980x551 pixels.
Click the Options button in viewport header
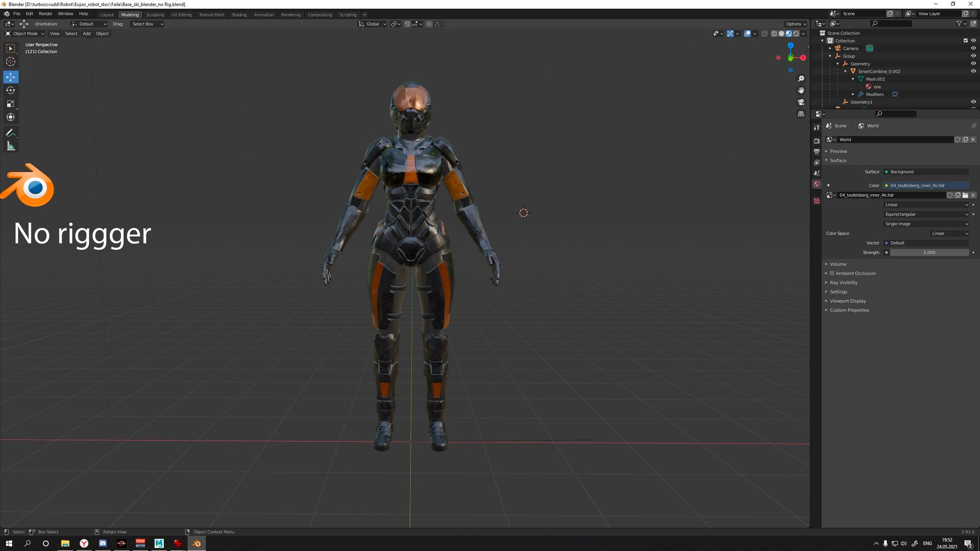coord(795,24)
